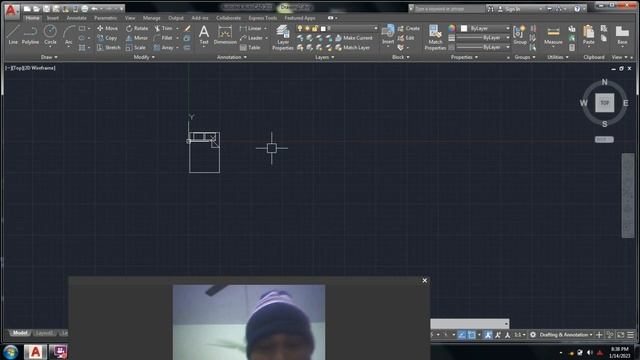Viewport: 640px width, 360px height.
Task: Toggle layer freeze sun icon
Action: [307, 28]
